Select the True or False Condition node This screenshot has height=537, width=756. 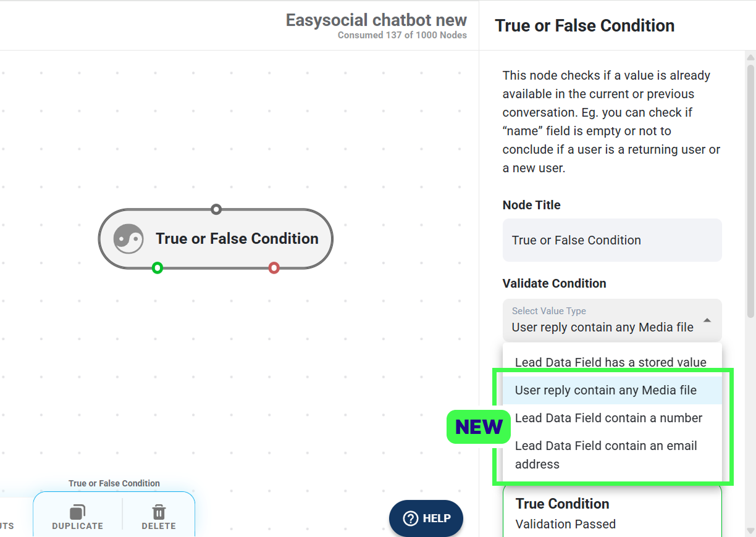point(216,239)
